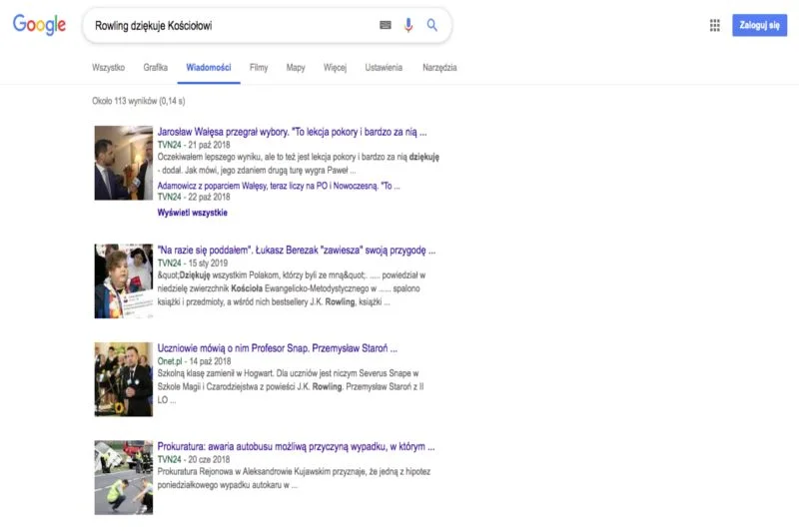This screenshot has width=799, height=532.
Task: Click 'Około 113 wyników' result count text
Action: click(x=139, y=101)
